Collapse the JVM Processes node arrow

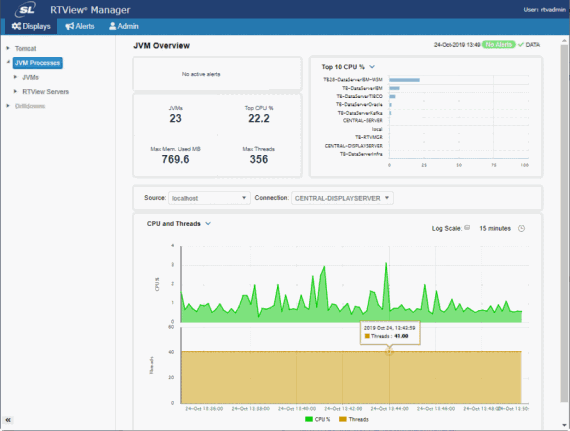point(8,62)
